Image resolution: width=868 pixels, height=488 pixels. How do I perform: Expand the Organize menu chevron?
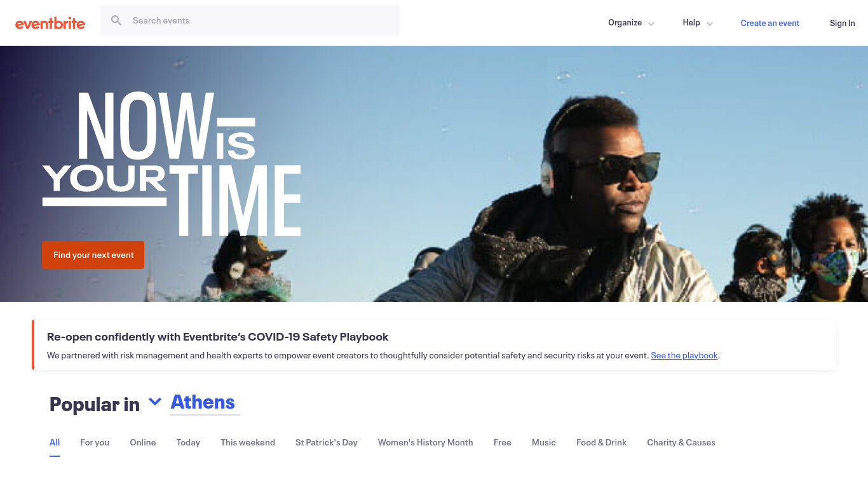[x=651, y=24]
